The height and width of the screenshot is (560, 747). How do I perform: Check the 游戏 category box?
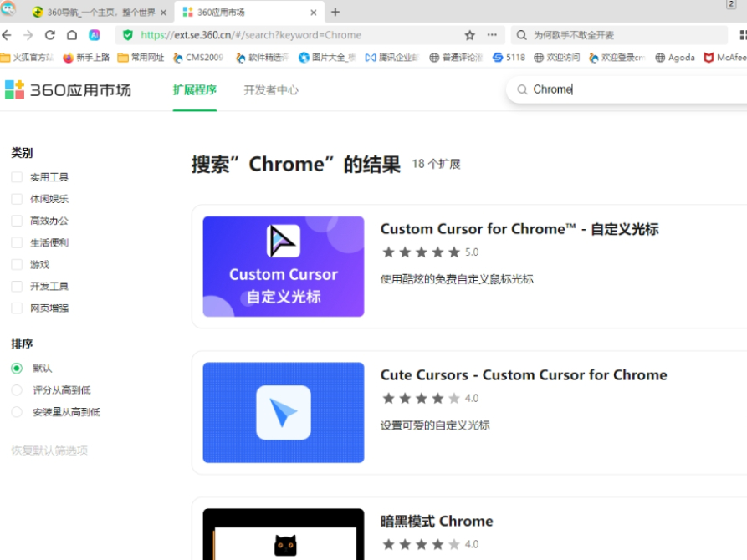click(17, 265)
